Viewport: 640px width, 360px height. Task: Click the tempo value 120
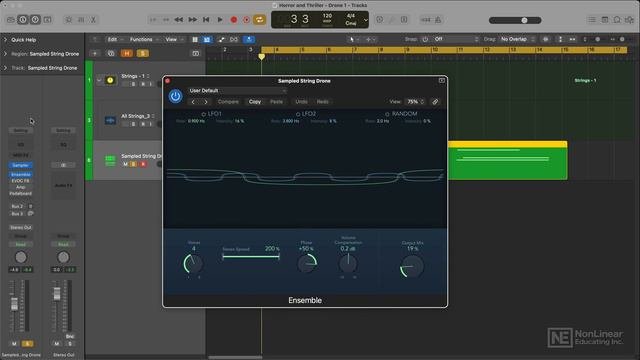(x=327, y=16)
